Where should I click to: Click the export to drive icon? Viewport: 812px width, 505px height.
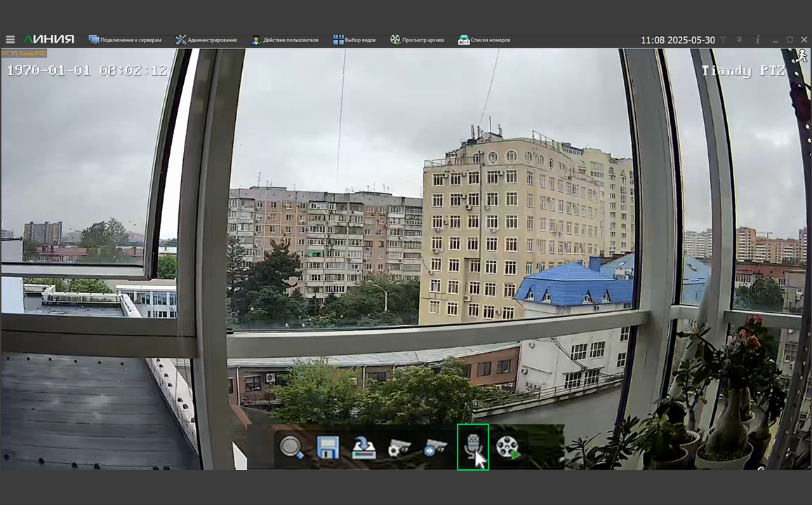click(364, 447)
